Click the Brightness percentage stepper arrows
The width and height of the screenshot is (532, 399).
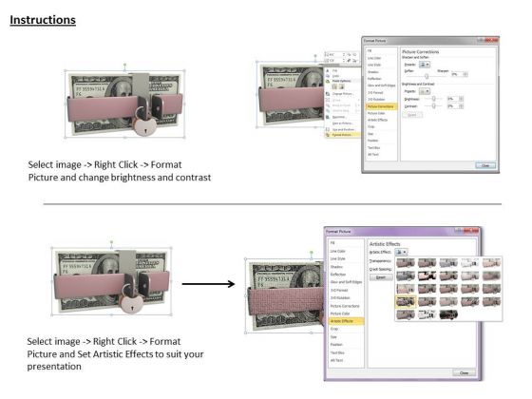(461, 99)
